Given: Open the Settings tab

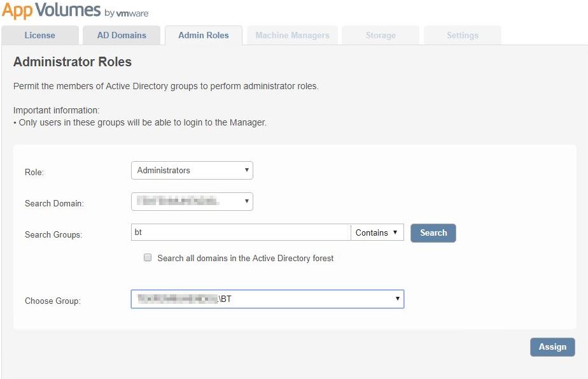Looking at the screenshot, I should point(463,35).
